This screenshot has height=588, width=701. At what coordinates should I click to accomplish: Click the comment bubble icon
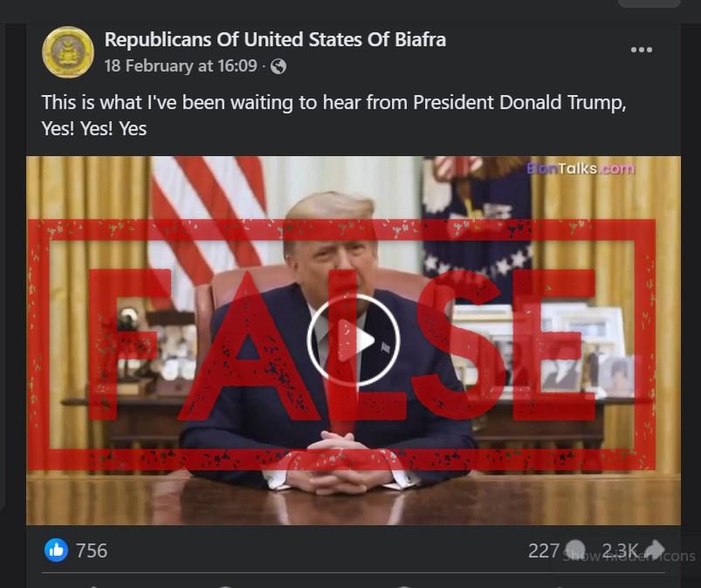[x=575, y=549]
